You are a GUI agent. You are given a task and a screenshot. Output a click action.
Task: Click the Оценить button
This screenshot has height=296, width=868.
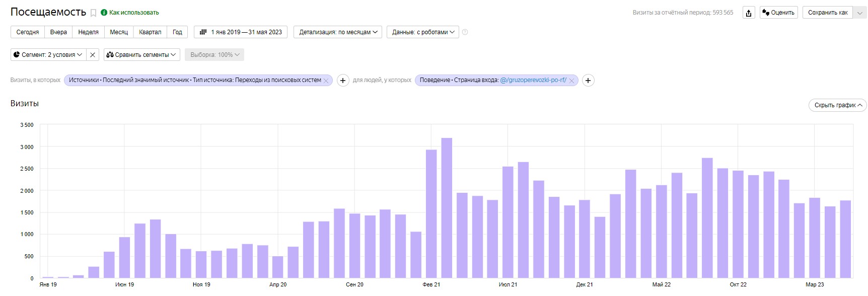click(778, 13)
